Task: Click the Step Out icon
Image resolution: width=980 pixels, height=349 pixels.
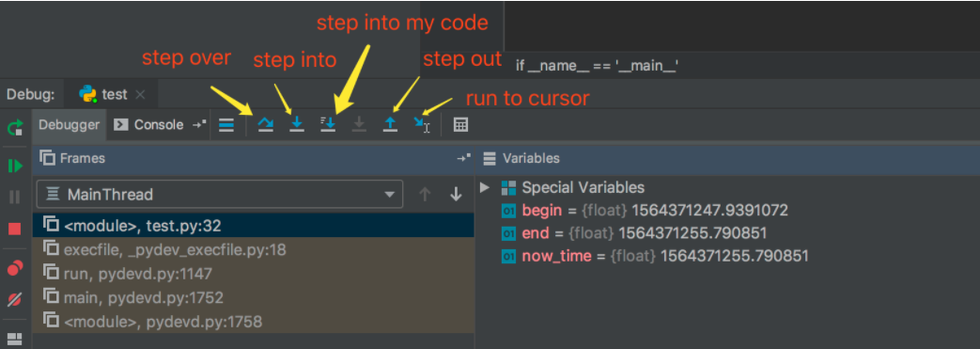Action: click(390, 124)
